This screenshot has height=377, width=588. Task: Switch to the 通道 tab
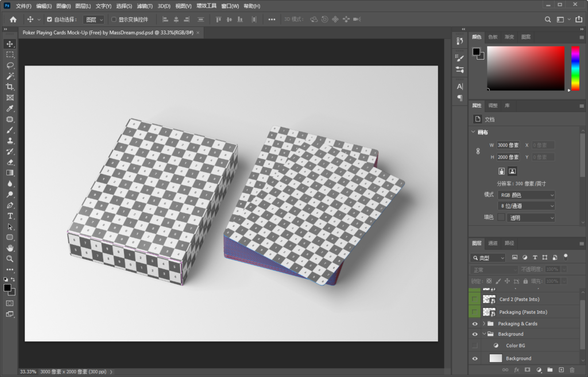click(x=493, y=243)
